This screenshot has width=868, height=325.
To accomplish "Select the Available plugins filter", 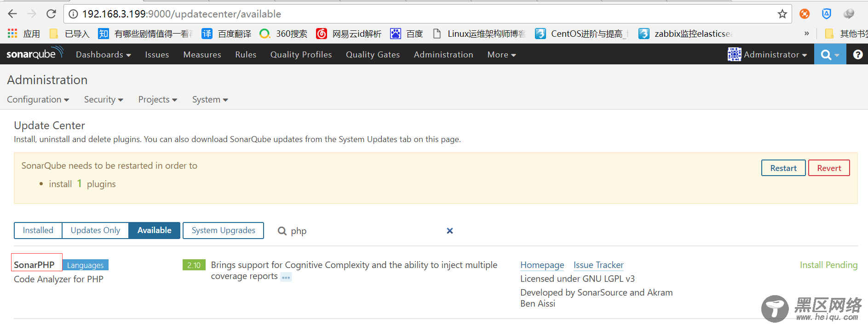I will pos(155,230).
